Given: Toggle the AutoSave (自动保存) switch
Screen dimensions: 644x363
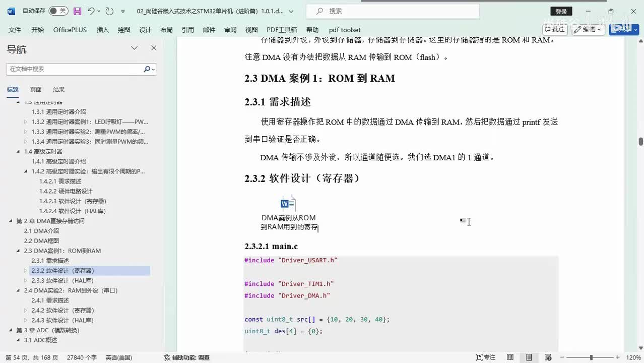Looking at the screenshot, I should [x=58, y=11].
